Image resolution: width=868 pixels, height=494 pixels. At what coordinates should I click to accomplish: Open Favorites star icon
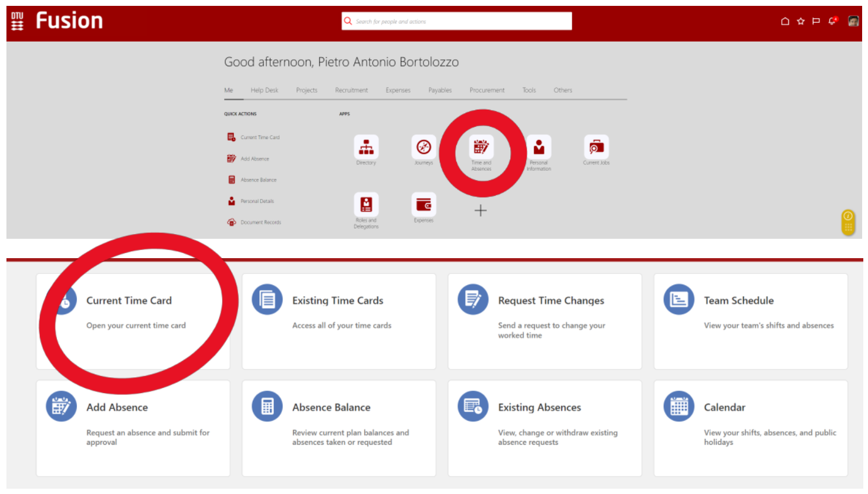pos(801,21)
